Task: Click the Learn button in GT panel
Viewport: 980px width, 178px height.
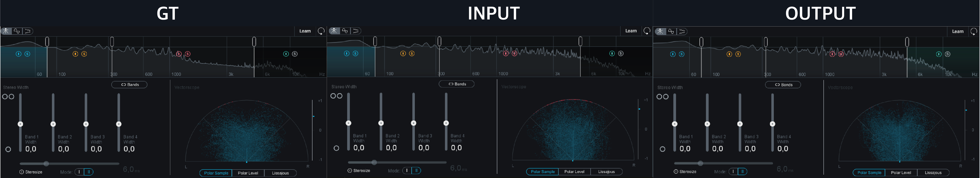Action: point(305,31)
